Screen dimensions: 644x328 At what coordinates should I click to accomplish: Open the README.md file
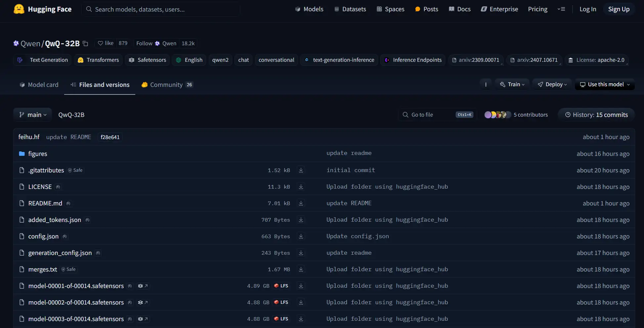click(45, 203)
